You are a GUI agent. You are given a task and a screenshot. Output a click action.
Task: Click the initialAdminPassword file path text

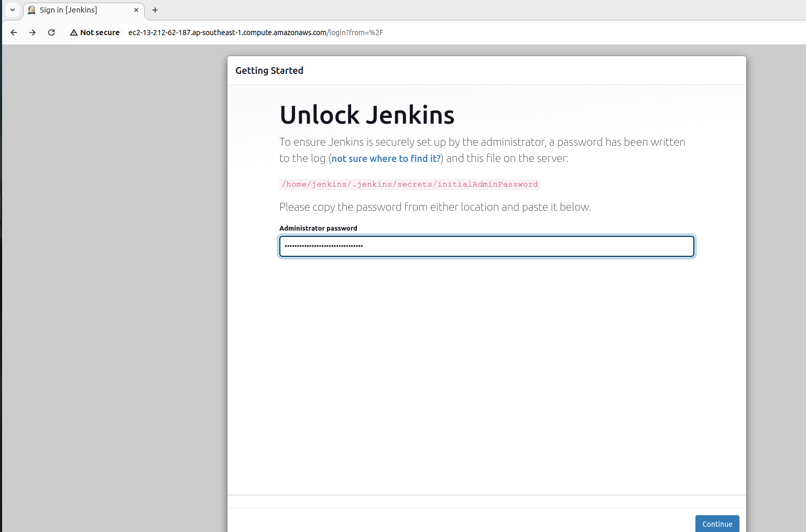(410, 184)
